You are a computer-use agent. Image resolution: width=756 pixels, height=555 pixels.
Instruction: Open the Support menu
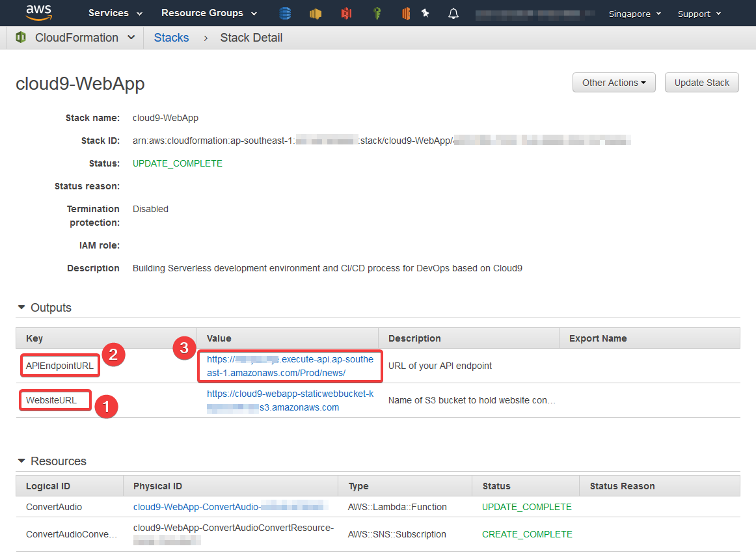pos(699,14)
